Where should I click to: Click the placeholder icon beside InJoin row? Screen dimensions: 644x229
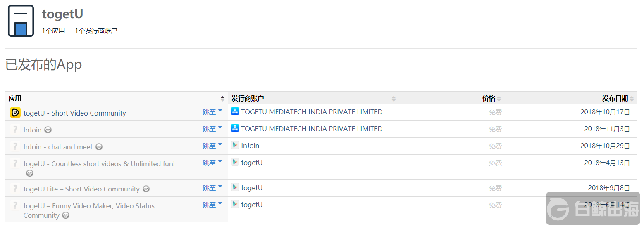(x=15, y=130)
